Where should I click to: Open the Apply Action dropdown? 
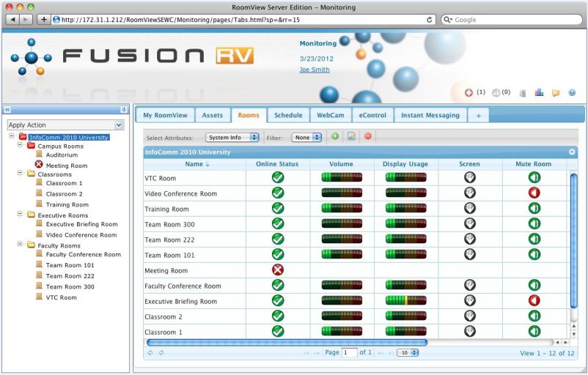click(65, 125)
